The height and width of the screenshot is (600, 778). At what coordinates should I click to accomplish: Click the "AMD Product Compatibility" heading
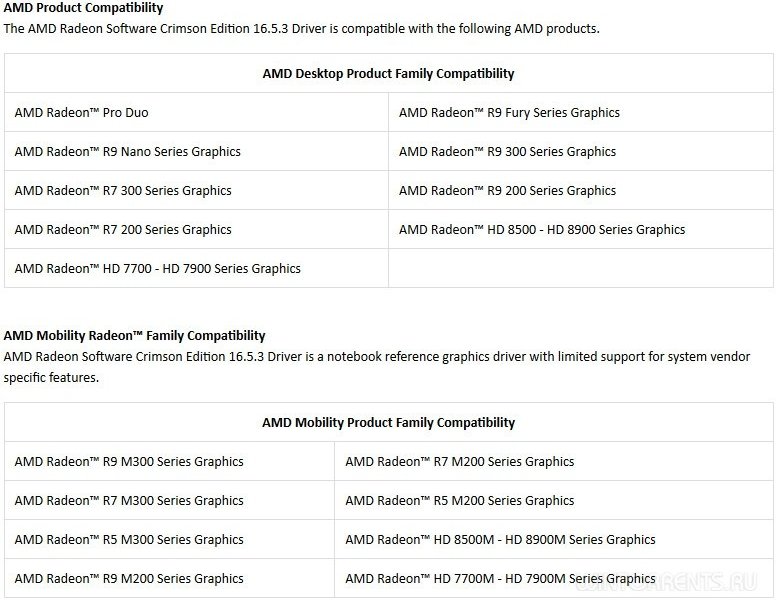click(83, 8)
